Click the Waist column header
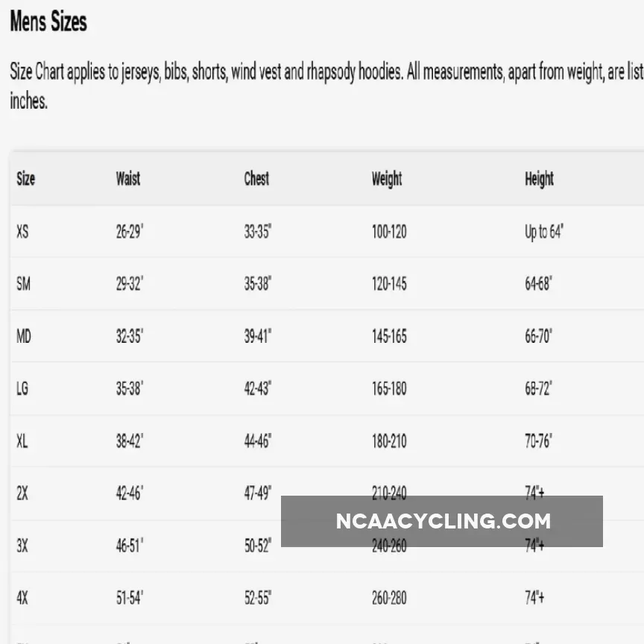The height and width of the screenshot is (644, 644). pos(128,179)
